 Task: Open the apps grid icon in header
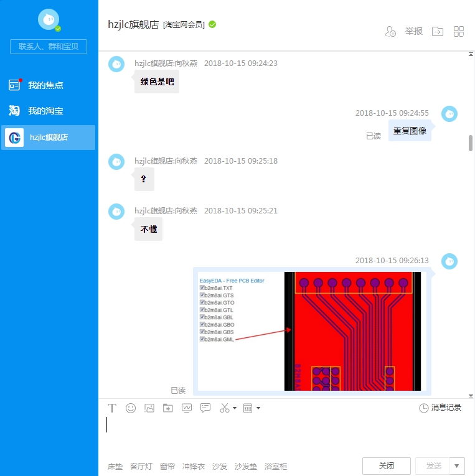[x=459, y=31]
